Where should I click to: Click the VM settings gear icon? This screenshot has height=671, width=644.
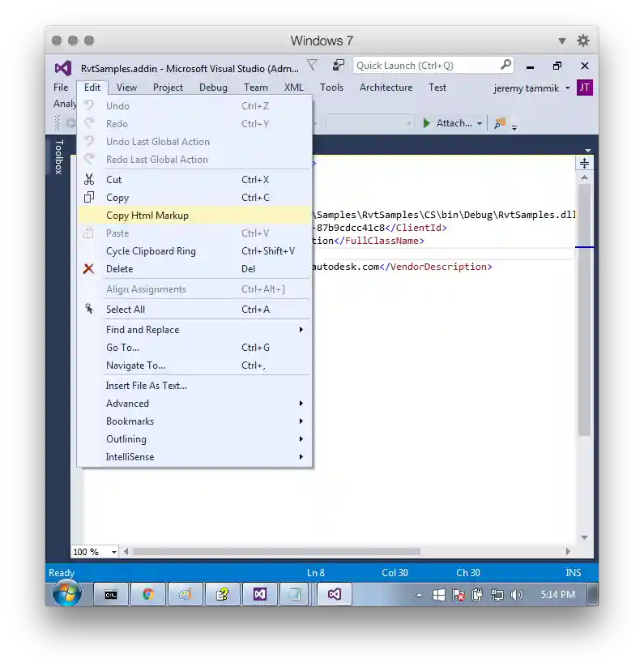coord(582,41)
